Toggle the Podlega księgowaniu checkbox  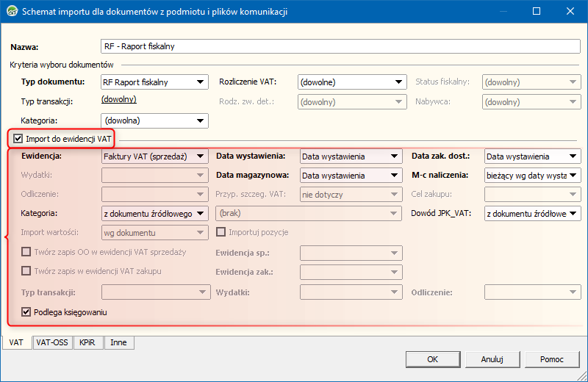tap(26, 312)
